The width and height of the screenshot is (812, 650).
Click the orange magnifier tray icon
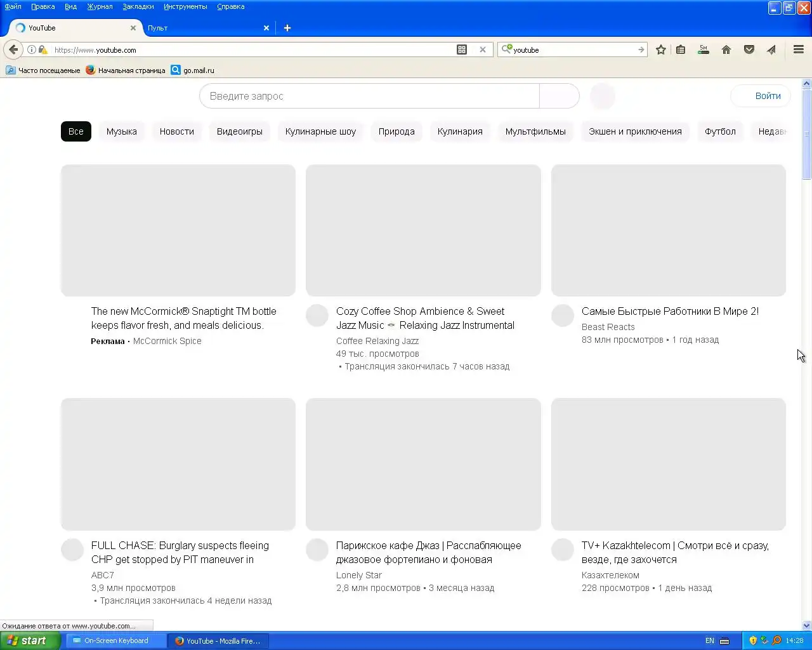coord(776,640)
